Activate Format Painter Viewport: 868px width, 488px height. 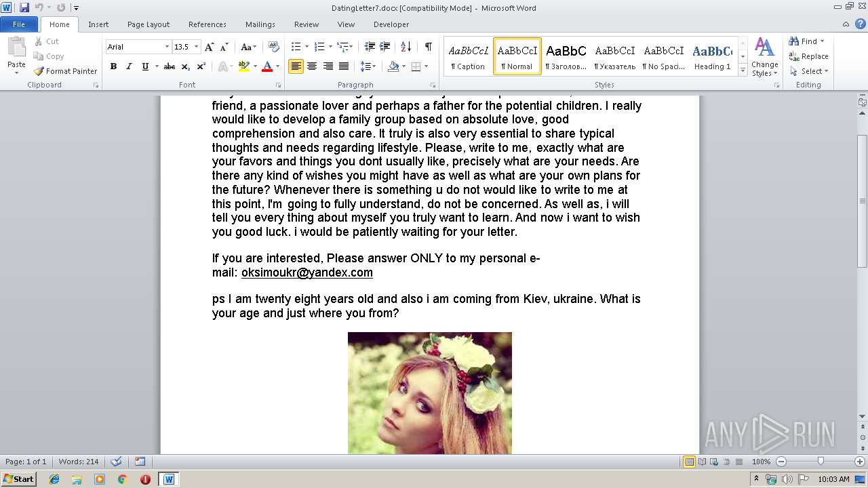click(66, 71)
